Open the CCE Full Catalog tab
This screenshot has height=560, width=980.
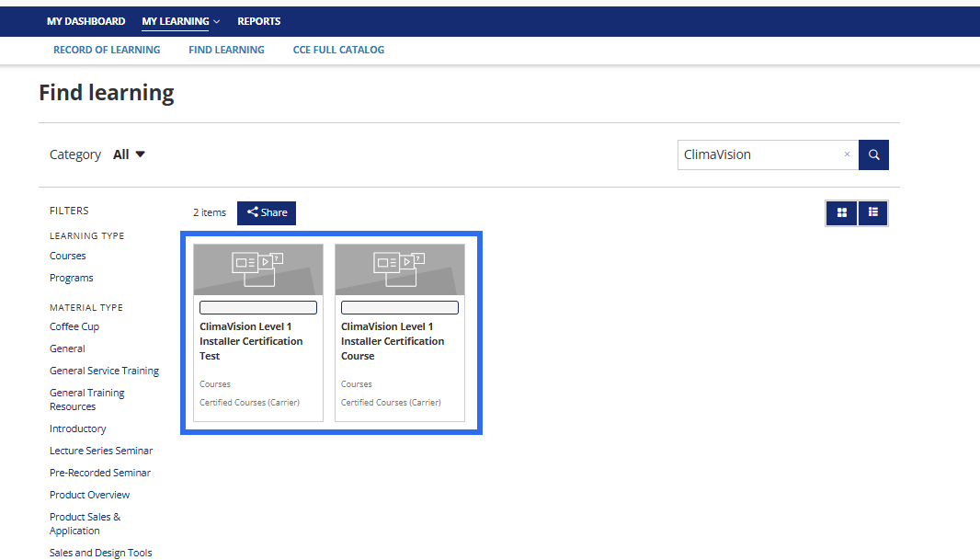tap(338, 50)
